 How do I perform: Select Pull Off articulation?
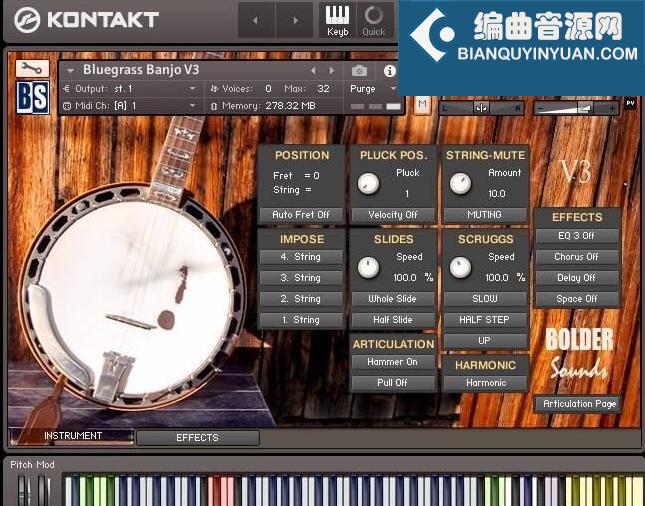(x=392, y=383)
